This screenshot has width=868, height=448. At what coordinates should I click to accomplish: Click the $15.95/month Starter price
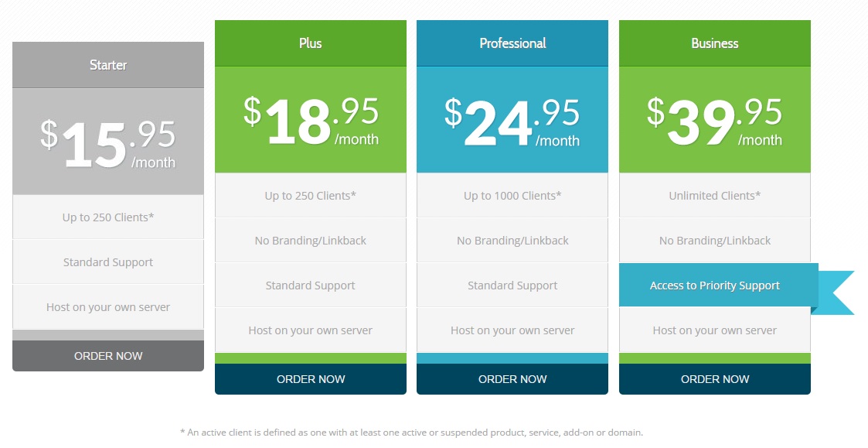click(x=108, y=142)
